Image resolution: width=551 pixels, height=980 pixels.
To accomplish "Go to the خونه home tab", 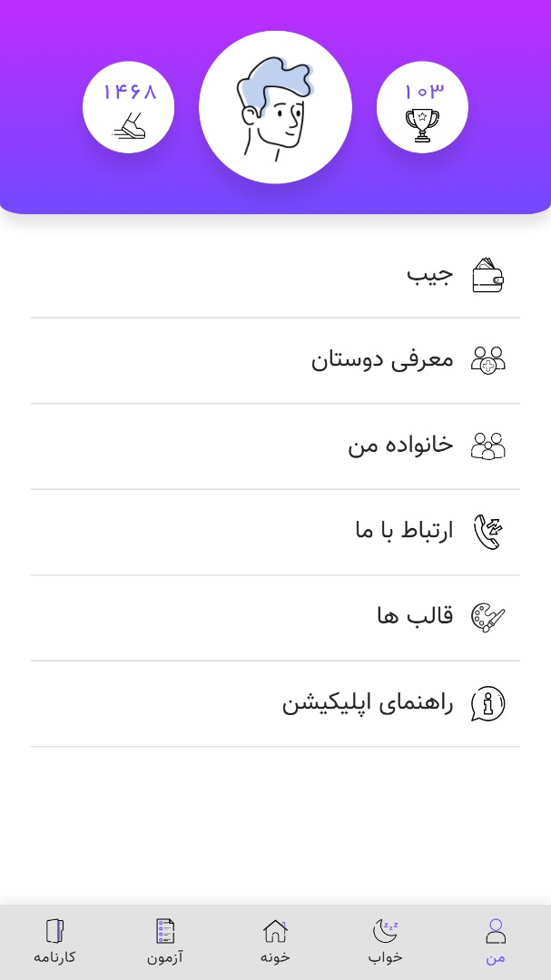I will tap(275, 941).
